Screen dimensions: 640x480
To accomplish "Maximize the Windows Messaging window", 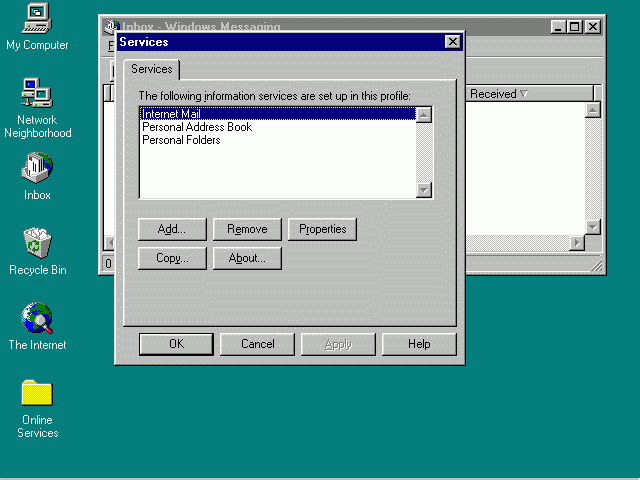I will pos(574,27).
